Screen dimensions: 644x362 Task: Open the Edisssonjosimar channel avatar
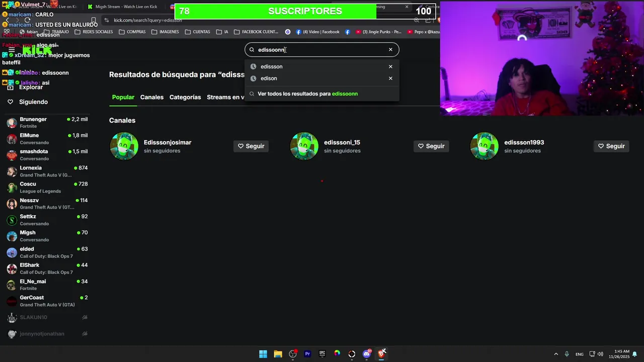tap(124, 146)
